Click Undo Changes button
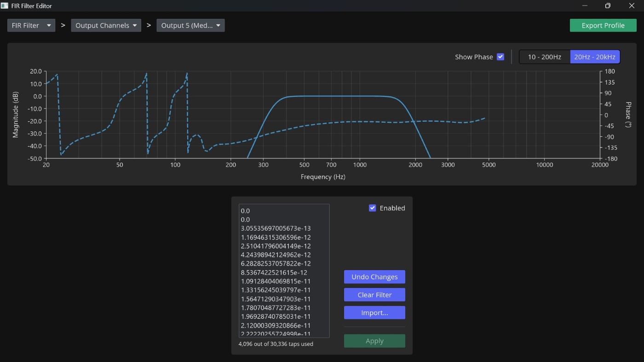The height and width of the screenshot is (362, 644). (374, 277)
